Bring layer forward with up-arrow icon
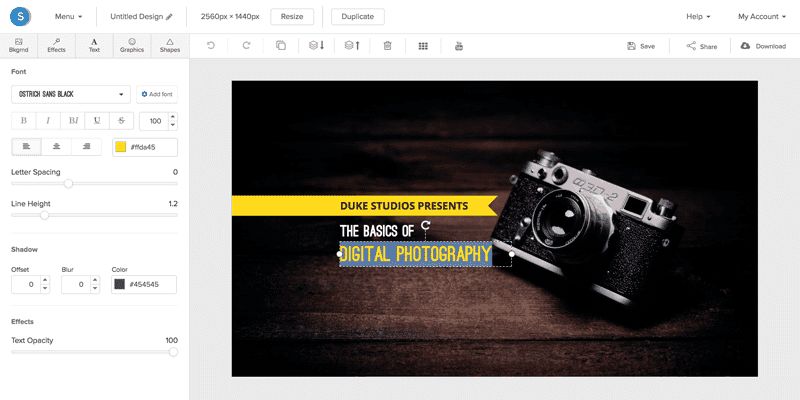 pos(352,46)
